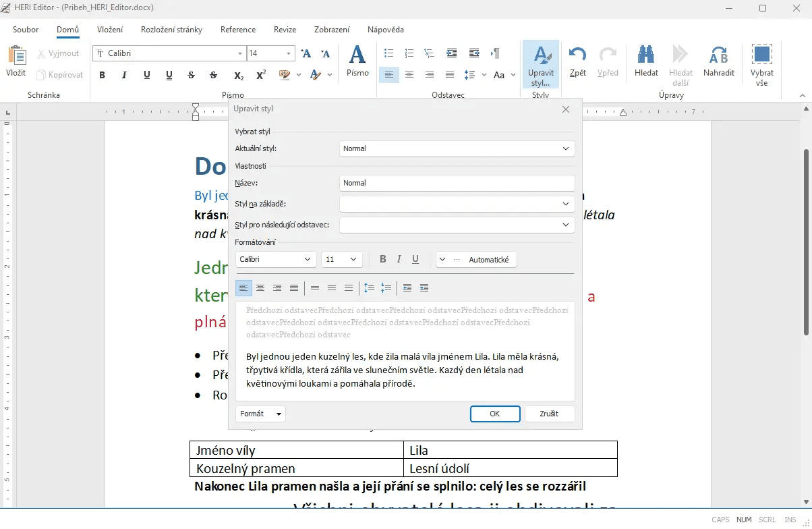The image size is (812, 529).
Task: Click dialog increase paragraph spacing icon
Action: pos(369,288)
